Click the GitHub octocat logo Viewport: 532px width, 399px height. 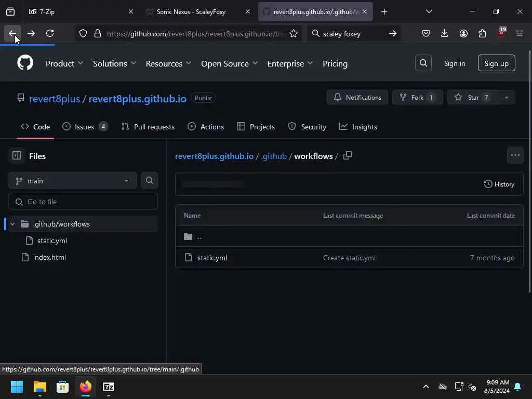(x=25, y=63)
